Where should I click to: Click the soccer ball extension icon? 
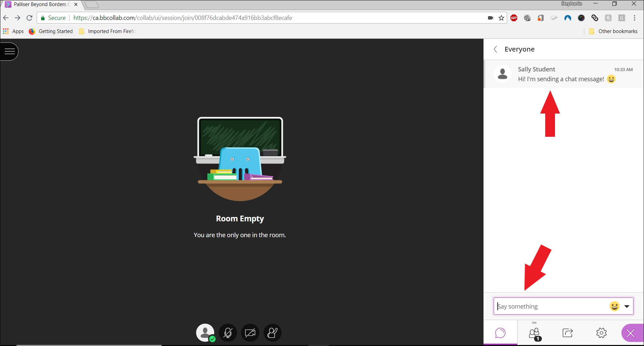(527, 18)
